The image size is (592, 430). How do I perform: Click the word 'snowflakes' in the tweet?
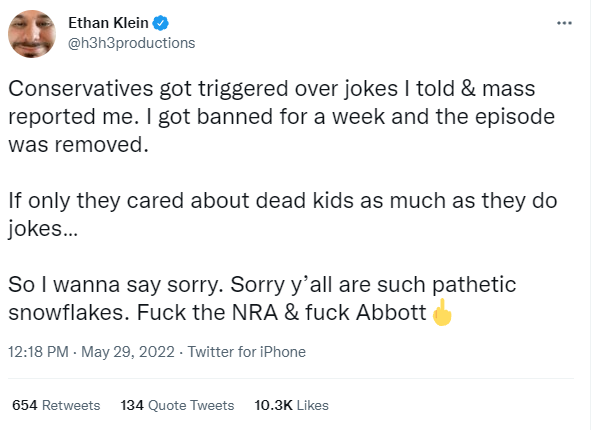coord(66,313)
